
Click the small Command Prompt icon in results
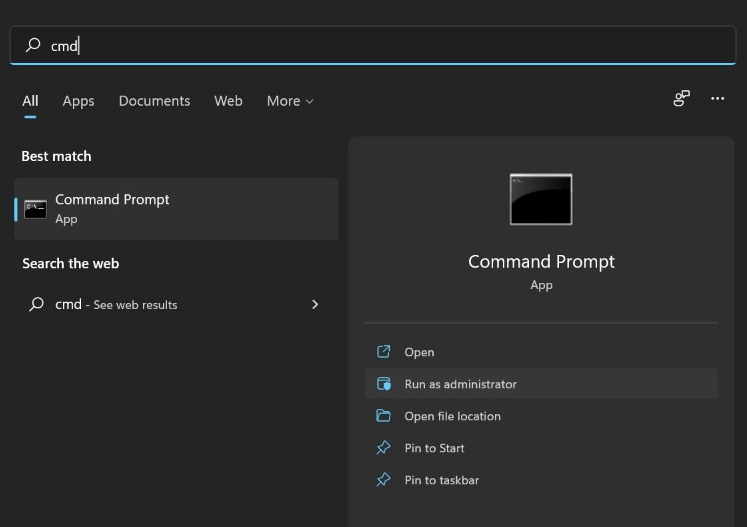click(35, 209)
